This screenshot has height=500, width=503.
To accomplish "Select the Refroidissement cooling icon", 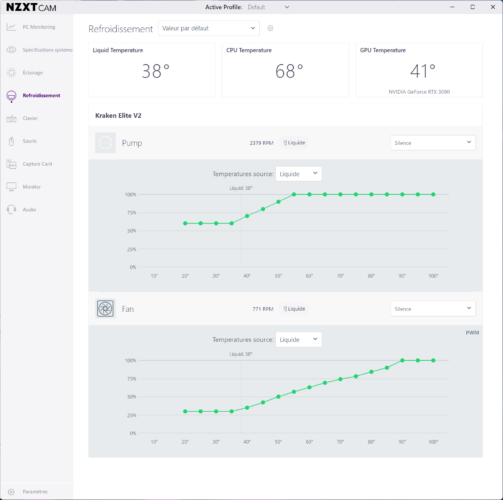I will 11,96.
